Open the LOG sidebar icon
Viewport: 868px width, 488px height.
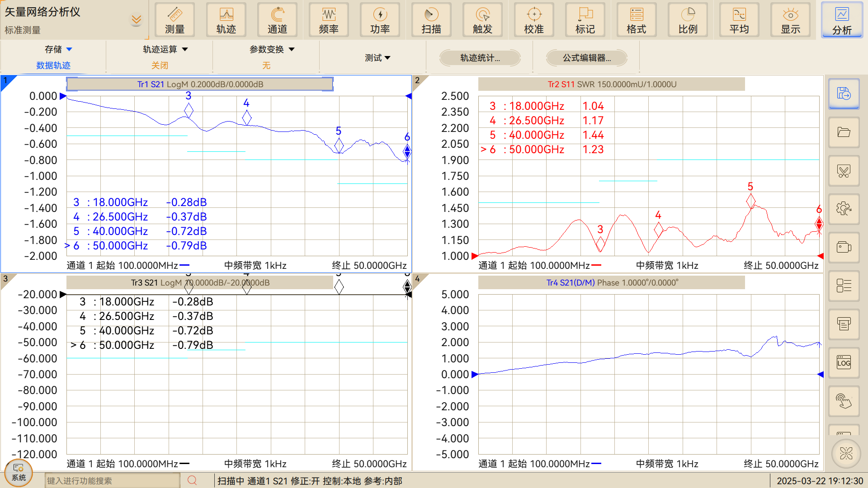(844, 363)
